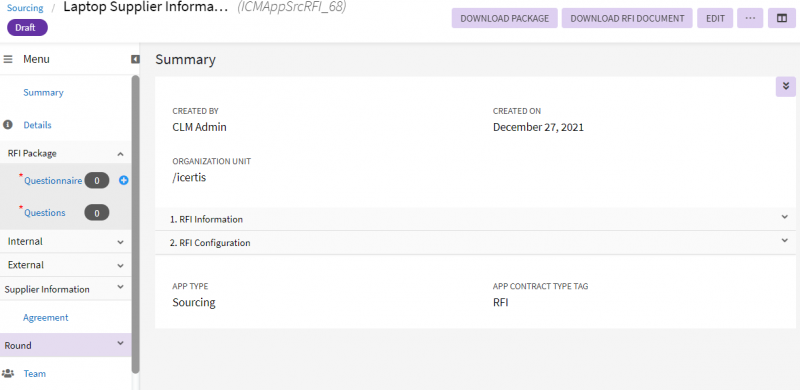Open the more options ellipsis button
800x390 pixels.
tap(750, 18)
